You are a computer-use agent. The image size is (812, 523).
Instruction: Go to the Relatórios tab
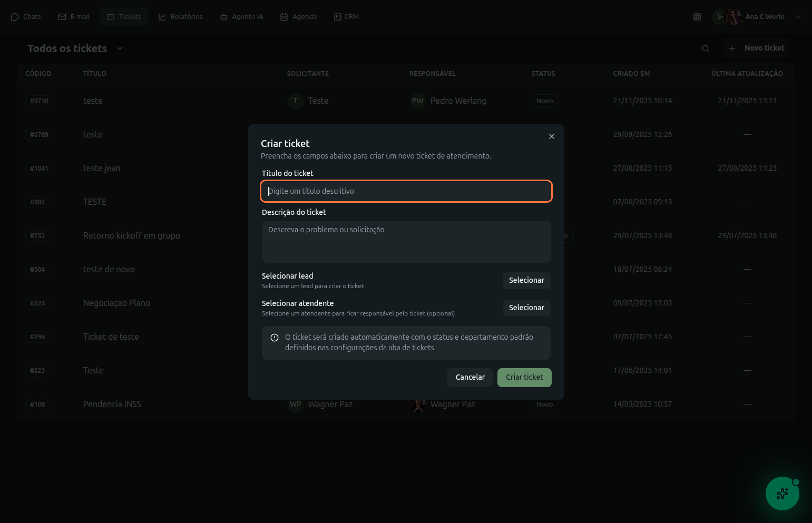(181, 17)
